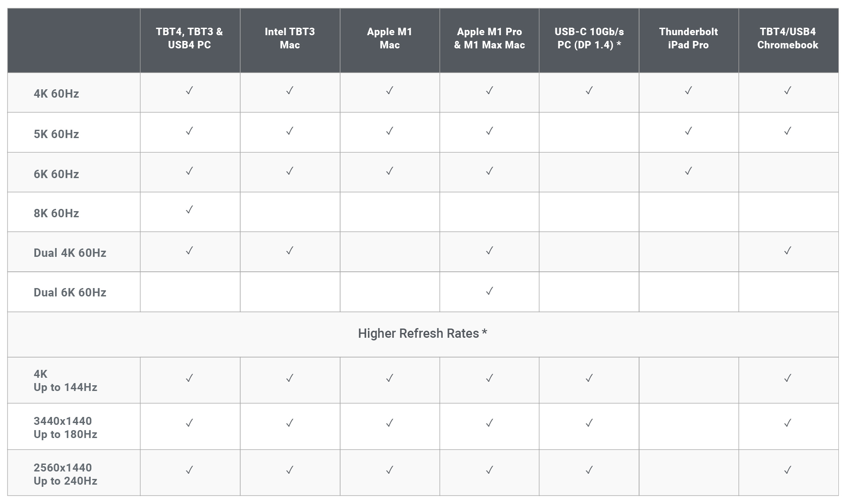The width and height of the screenshot is (845, 504).
Task: Click the "Higher Refresh Rates" section heading
Action: 422,333
